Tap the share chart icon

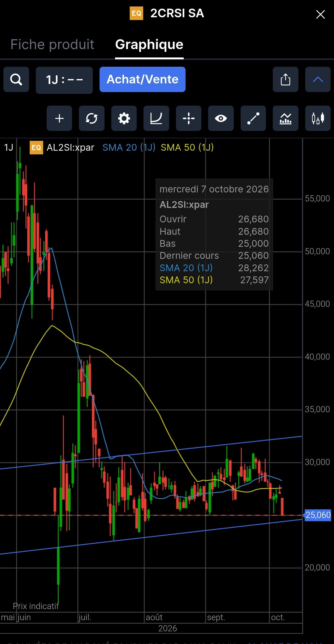click(x=285, y=80)
